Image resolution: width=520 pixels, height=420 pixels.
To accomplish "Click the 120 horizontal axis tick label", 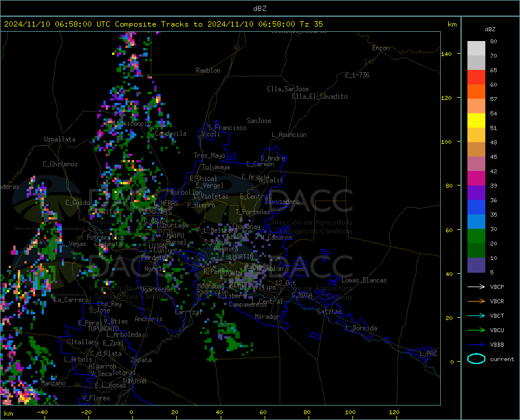I will [394, 412].
